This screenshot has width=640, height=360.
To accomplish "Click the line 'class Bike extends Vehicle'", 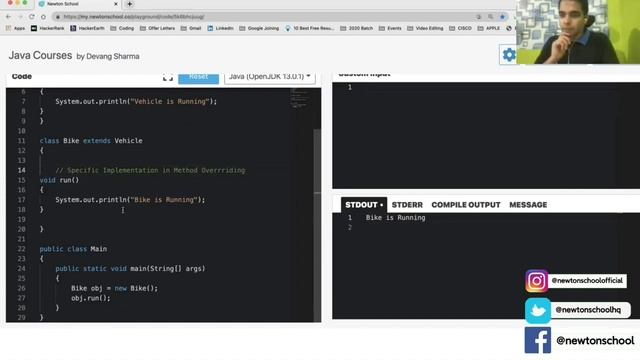I will [91, 141].
